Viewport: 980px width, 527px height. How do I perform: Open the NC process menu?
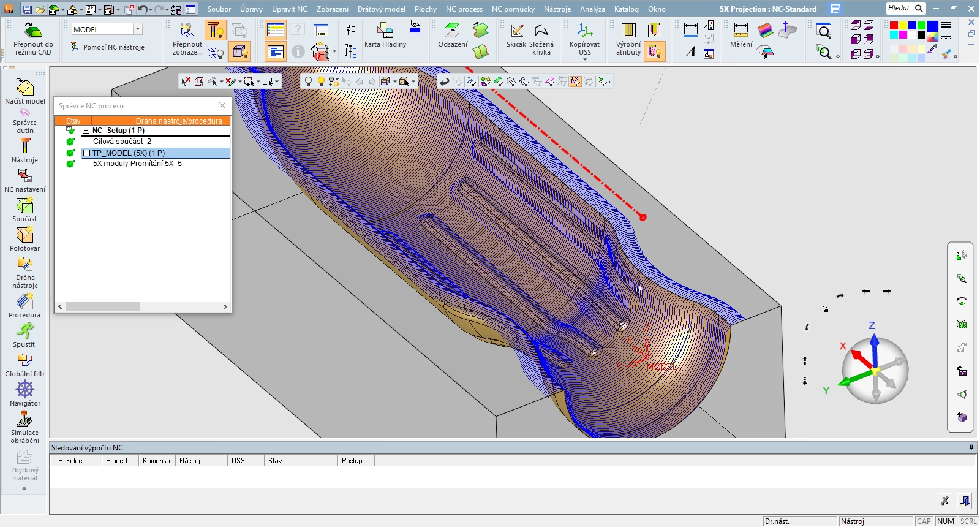coord(464,9)
